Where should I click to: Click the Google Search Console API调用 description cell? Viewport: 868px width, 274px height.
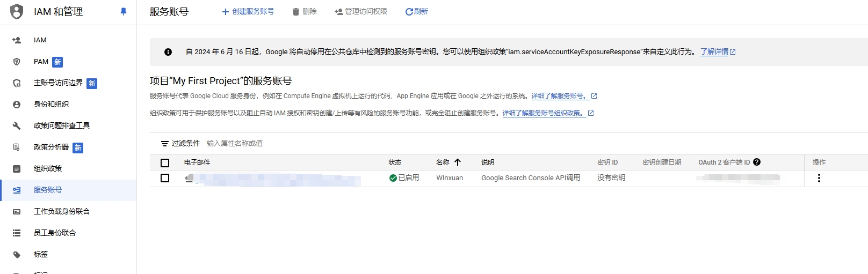[x=531, y=178]
